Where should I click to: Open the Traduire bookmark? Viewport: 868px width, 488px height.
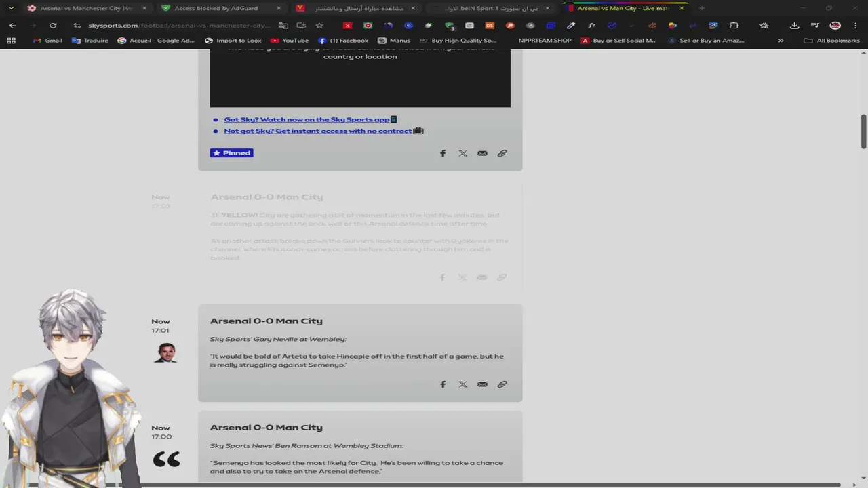click(x=90, y=41)
